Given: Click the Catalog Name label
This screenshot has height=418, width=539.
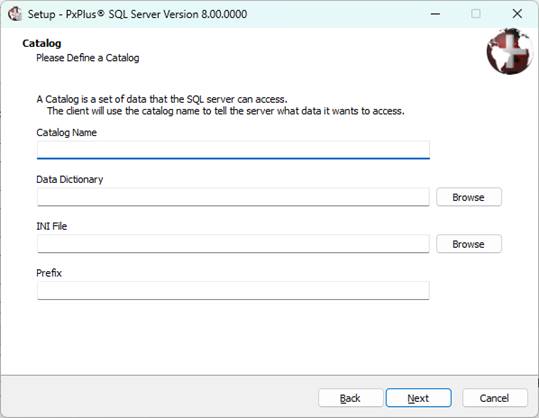Looking at the screenshot, I should (x=66, y=133).
